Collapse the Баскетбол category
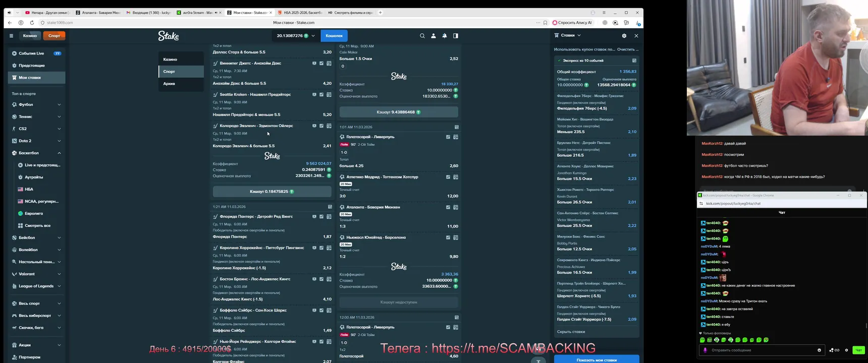The height and width of the screenshot is (363, 868). tap(59, 153)
